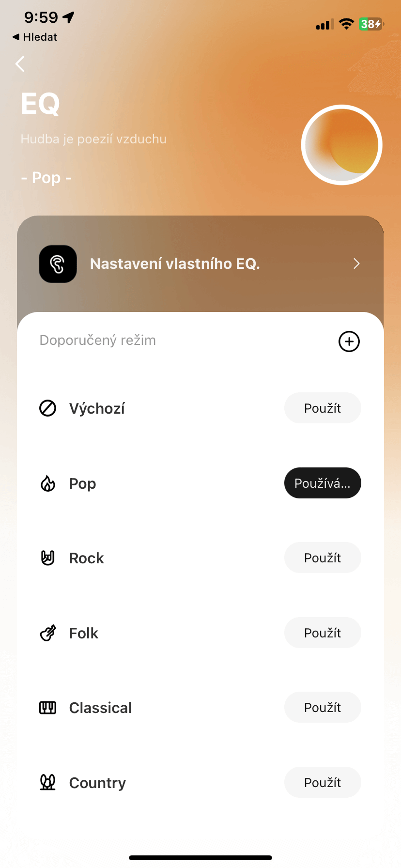Add a new mode with the plus icon

pos(349,341)
